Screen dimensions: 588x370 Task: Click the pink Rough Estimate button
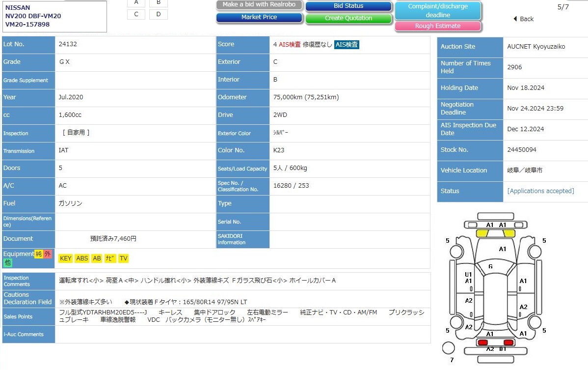click(x=438, y=26)
